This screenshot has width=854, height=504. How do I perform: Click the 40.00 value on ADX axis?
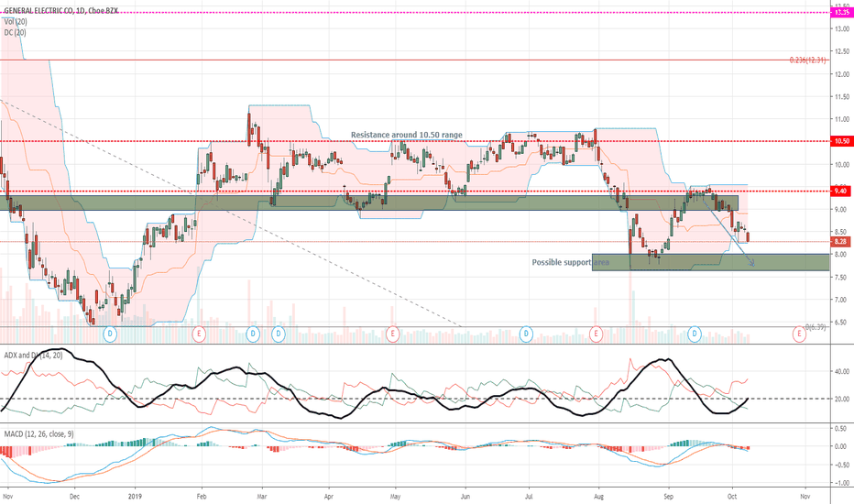pos(841,372)
